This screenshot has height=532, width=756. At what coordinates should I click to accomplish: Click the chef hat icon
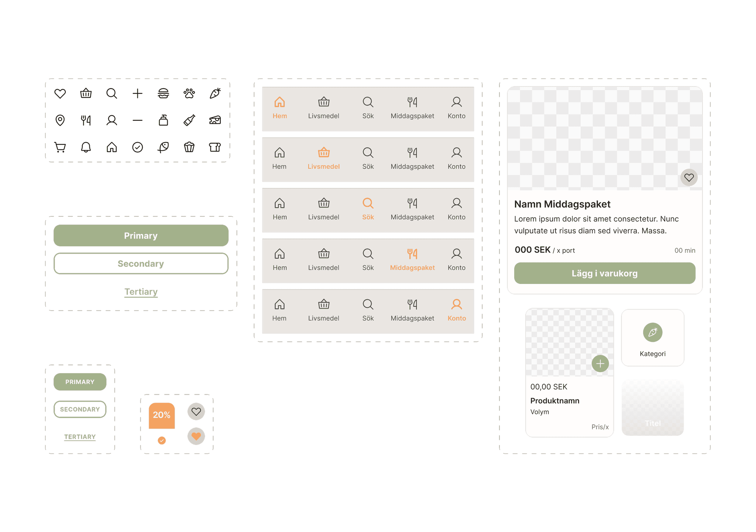point(215,147)
